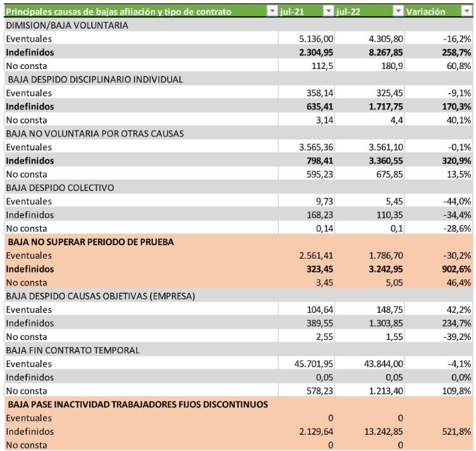Image resolution: width=476 pixels, height=451 pixels.
Task: Select the 'jul-21' header cell
Action: point(306,11)
